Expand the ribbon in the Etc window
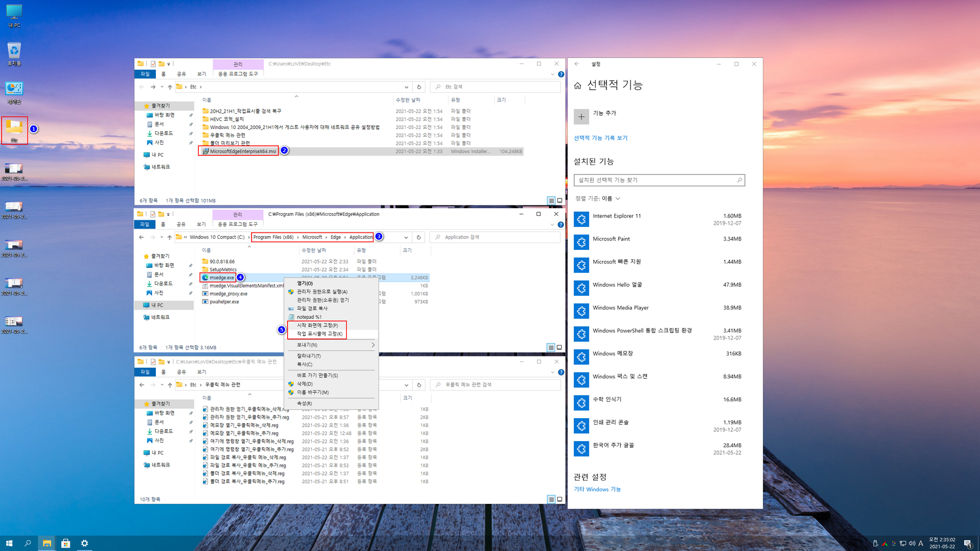980x551 pixels. coord(552,74)
